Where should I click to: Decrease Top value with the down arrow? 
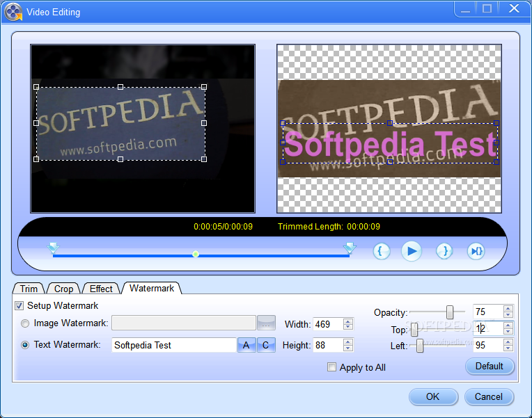pyautogui.click(x=508, y=332)
